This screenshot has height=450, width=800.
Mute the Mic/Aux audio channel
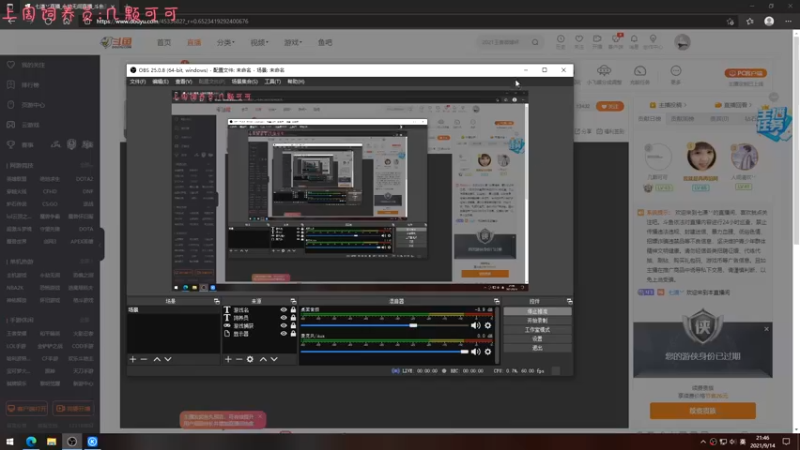476,352
